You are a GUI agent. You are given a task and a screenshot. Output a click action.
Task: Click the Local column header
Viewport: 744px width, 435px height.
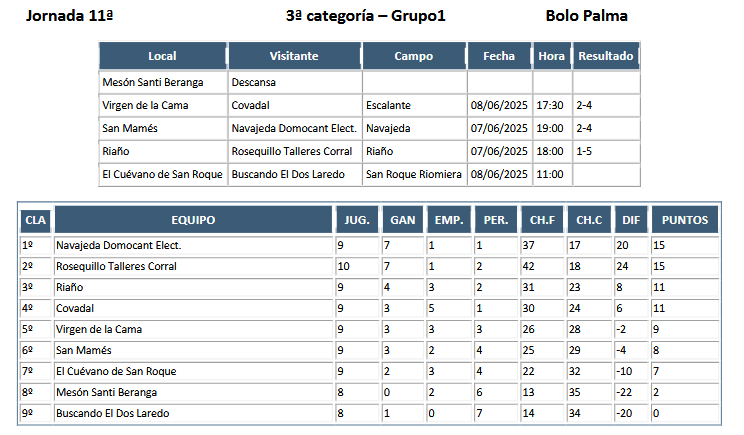pyautogui.click(x=163, y=56)
